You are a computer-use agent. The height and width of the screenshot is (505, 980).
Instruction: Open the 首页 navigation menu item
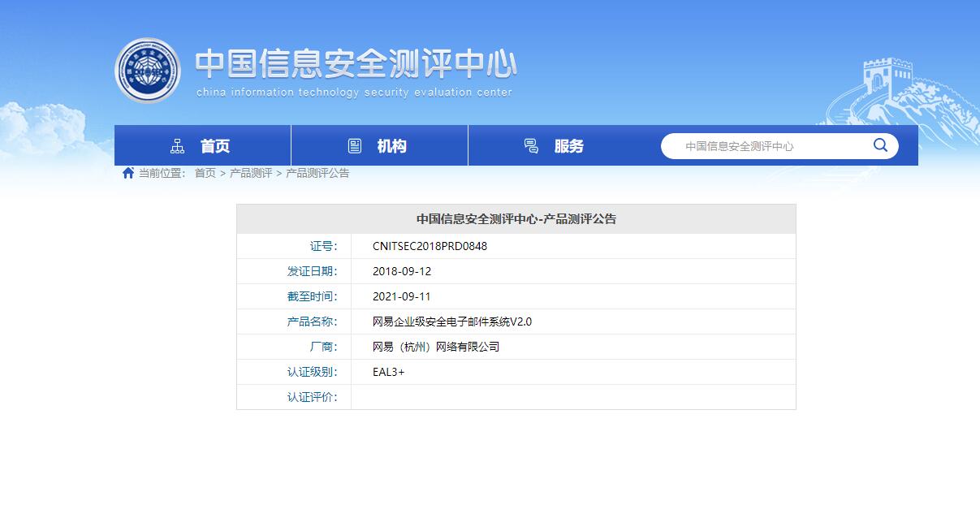(x=203, y=146)
